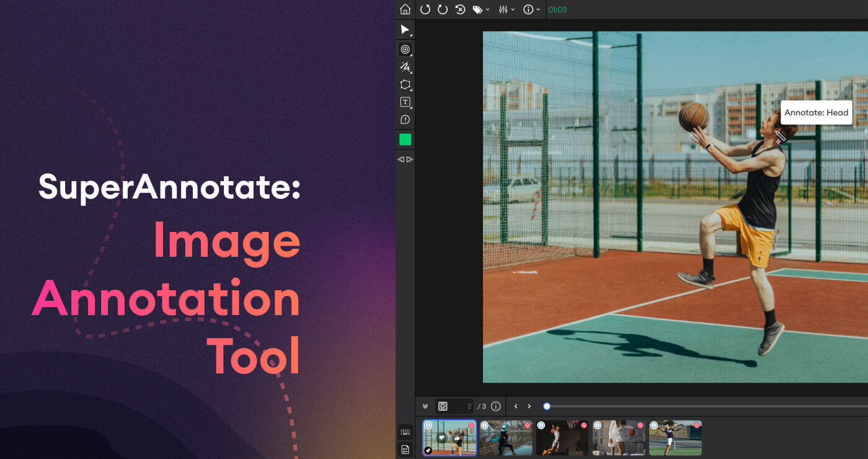Go to the next image with the arrow
This screenshot has width=868, height=459.
tap(529, 406)
